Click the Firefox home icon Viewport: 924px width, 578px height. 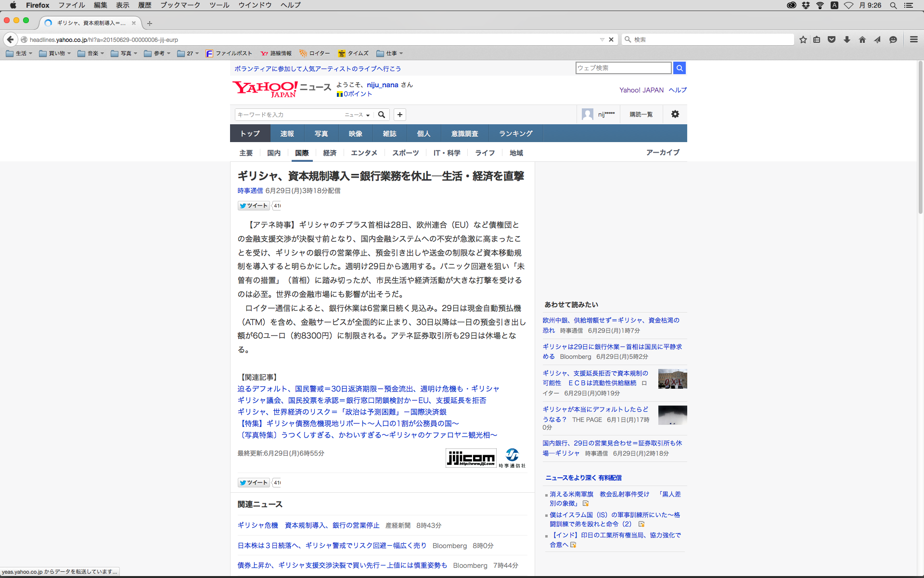[862, 39]
